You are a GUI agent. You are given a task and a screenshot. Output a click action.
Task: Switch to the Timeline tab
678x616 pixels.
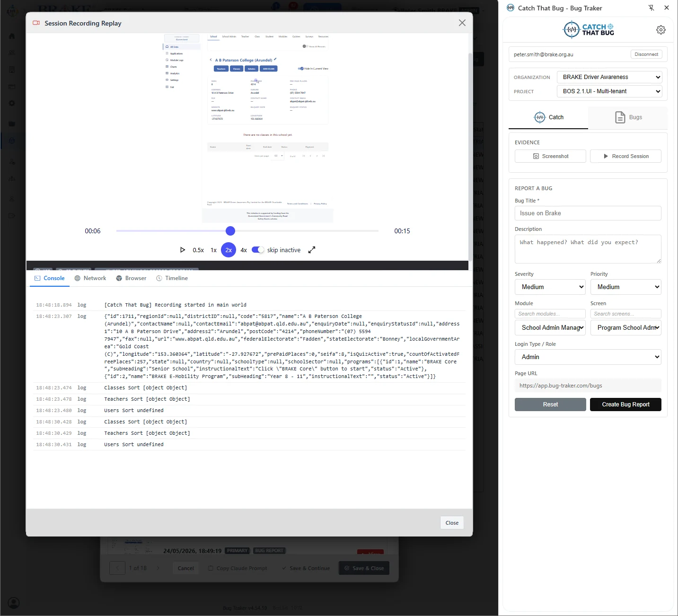click(172, 278)
